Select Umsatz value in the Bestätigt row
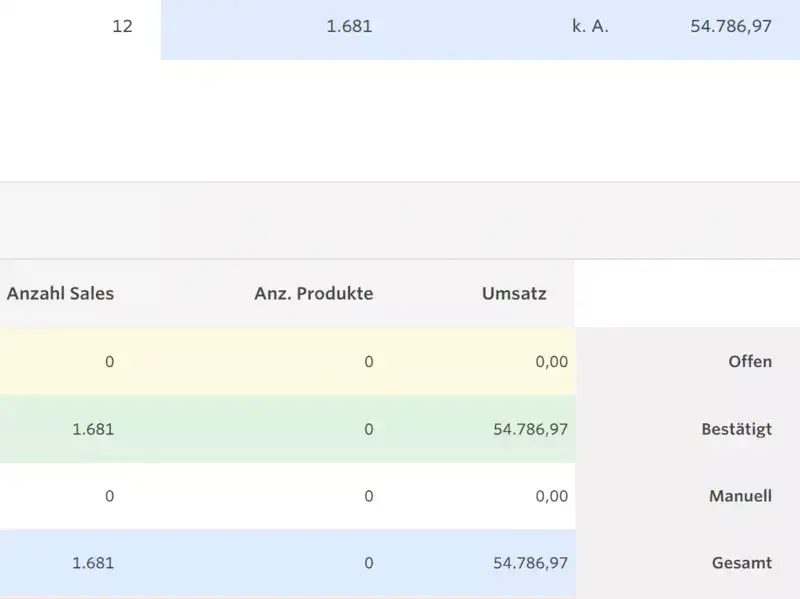Screen dimensions: 800x599 click(x=530, y=429)
